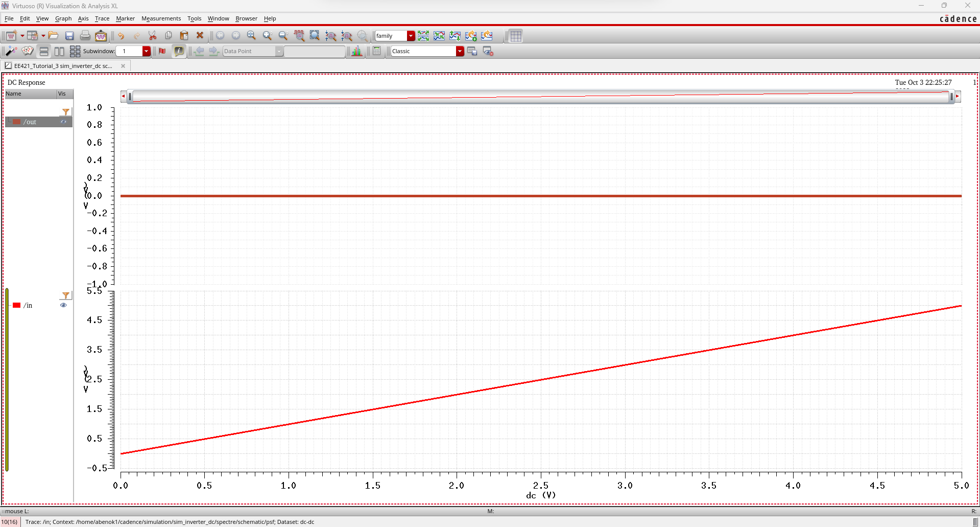Open the Subwindow number dropdown
Viewport: 980px width, 527px height.
coord(147,51)
